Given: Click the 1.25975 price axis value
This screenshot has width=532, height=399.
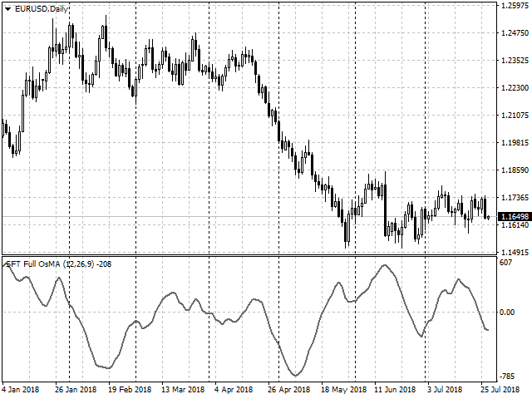Looking at the screenshot, I should coord(515,6).
